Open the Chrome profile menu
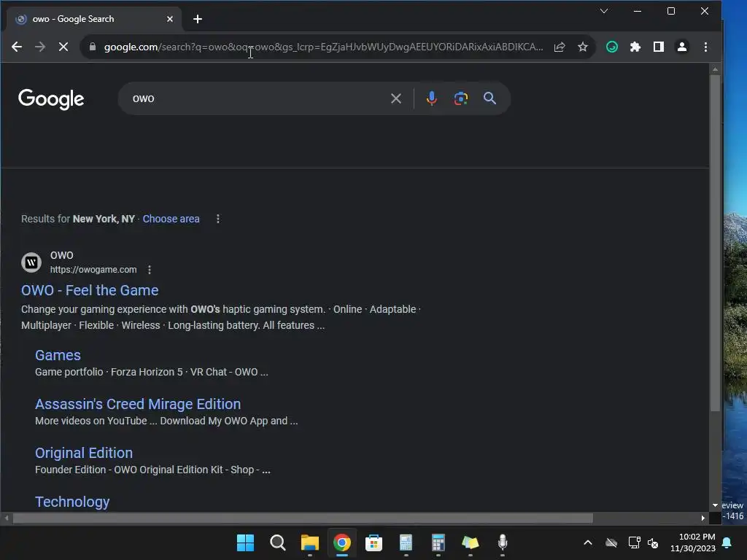The width and height of the screenshot is (747, 560). 682,47
